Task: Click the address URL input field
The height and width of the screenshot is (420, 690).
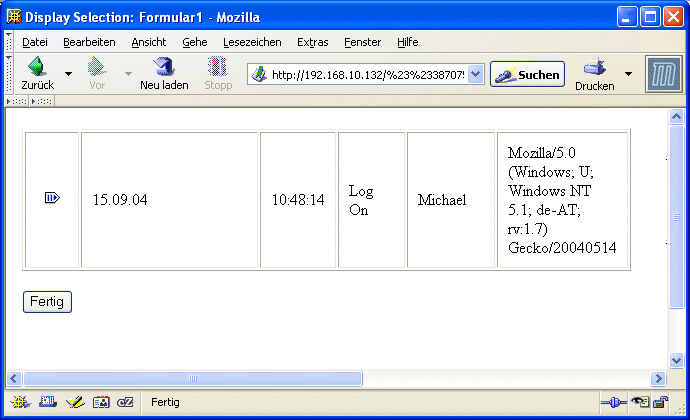Action: 365,74
